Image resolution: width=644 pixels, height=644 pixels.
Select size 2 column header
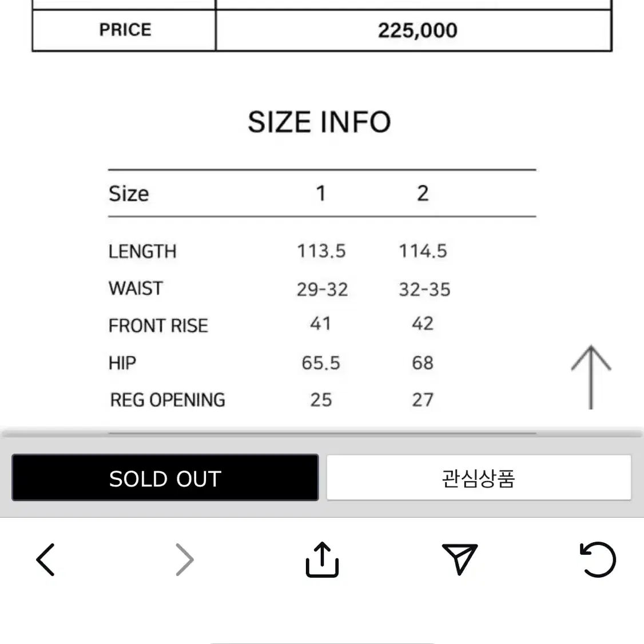point(423,193)
